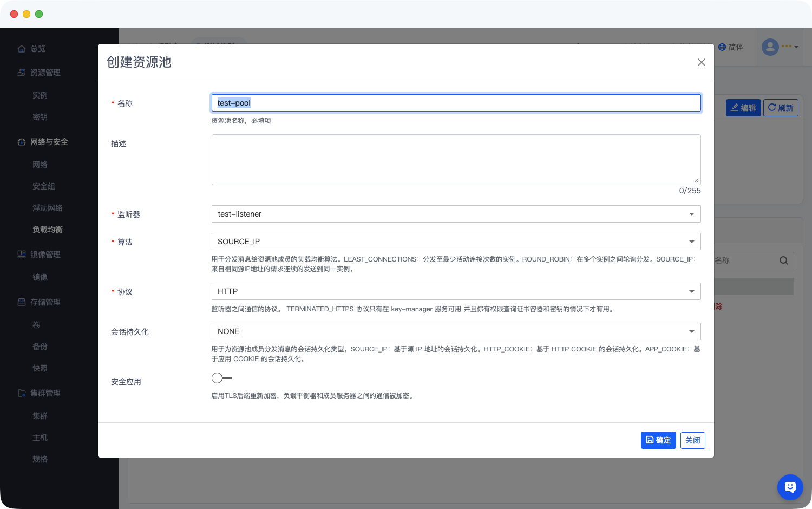Click the 确定 confirm button
Screen dimensions: 812x509
click(658, 440)
